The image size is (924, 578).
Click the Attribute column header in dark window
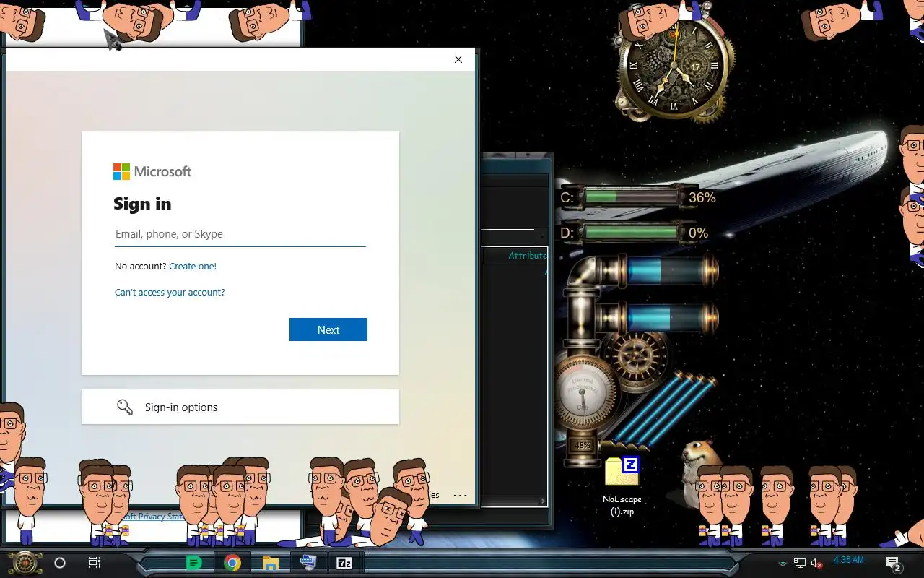coord(527,256)
